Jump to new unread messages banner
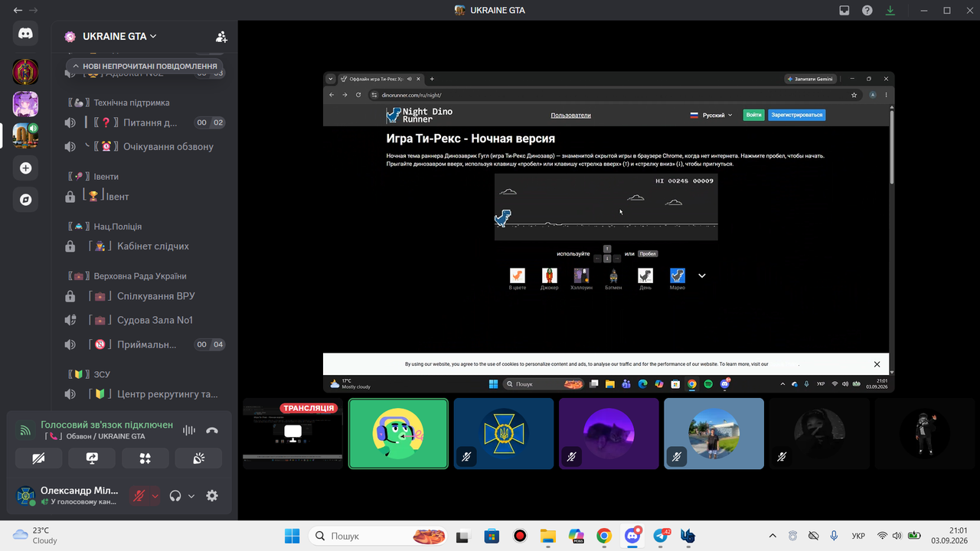This screenshot has height=551, width=980. (145, 66)
